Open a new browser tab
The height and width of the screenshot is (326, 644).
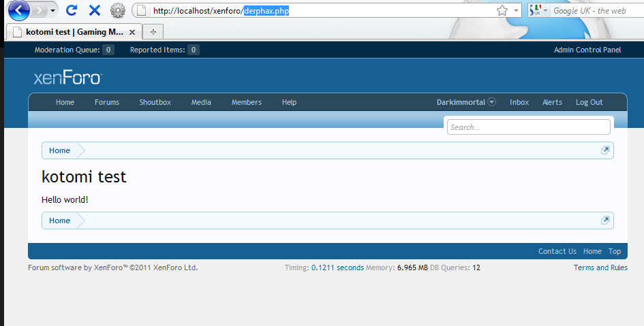pyautogui.click(x=153, y=32)
